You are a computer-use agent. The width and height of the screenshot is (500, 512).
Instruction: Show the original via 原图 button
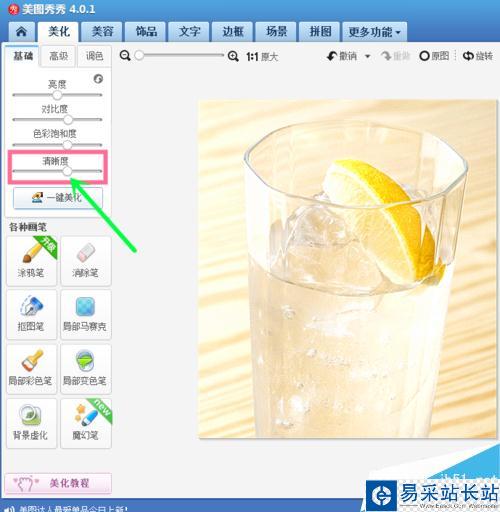(x=434, y=56)
